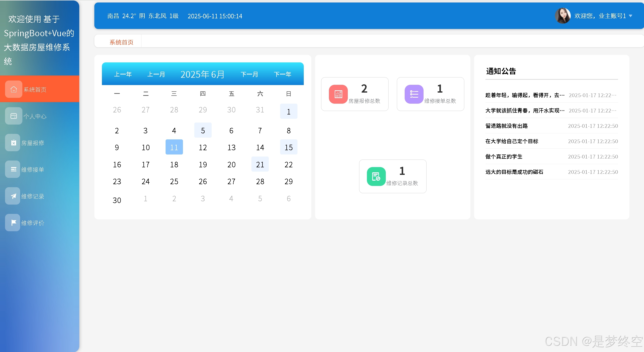Click the user avatar photo
644x352 pixels.
tap(563, 16)
